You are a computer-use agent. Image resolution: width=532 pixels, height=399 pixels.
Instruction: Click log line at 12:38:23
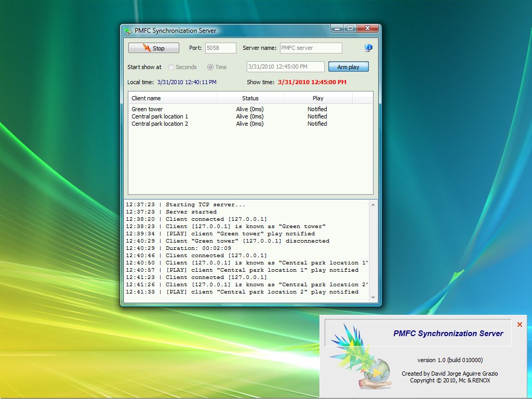pos(225,227)
